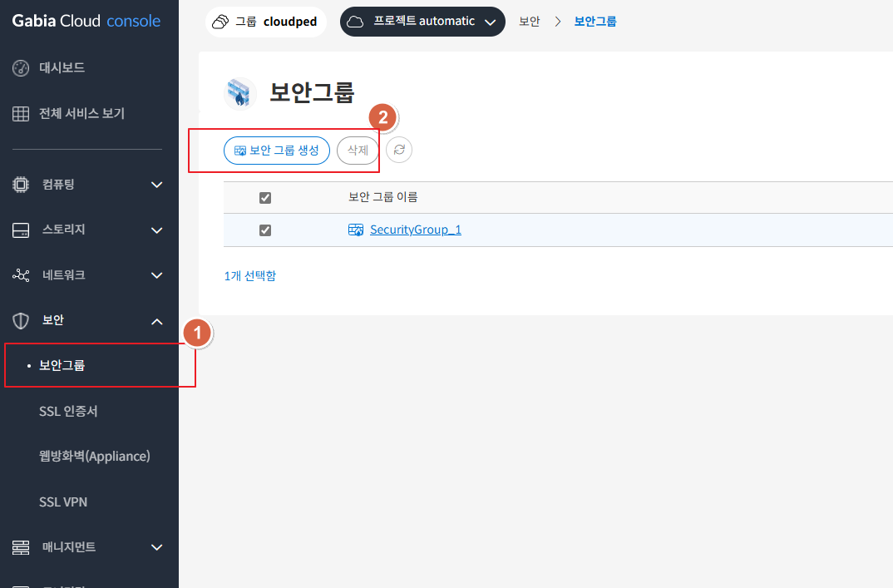The width and height of the screenshot is (893, 588).
Task: Open SSL VPN submenu item
Action: coord(63,502)
